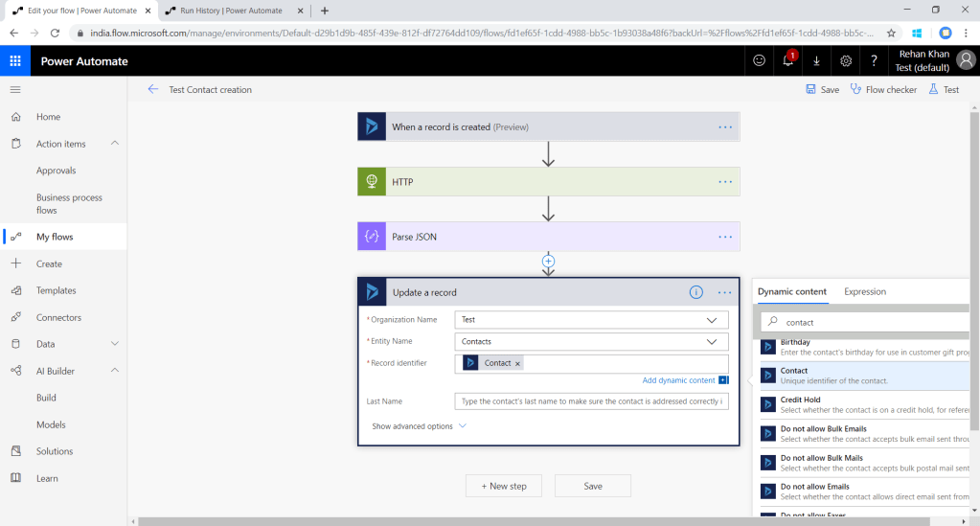Expand the Organization Name dropdown
This screenshot has width=980, height=526.
click(711, 320)
